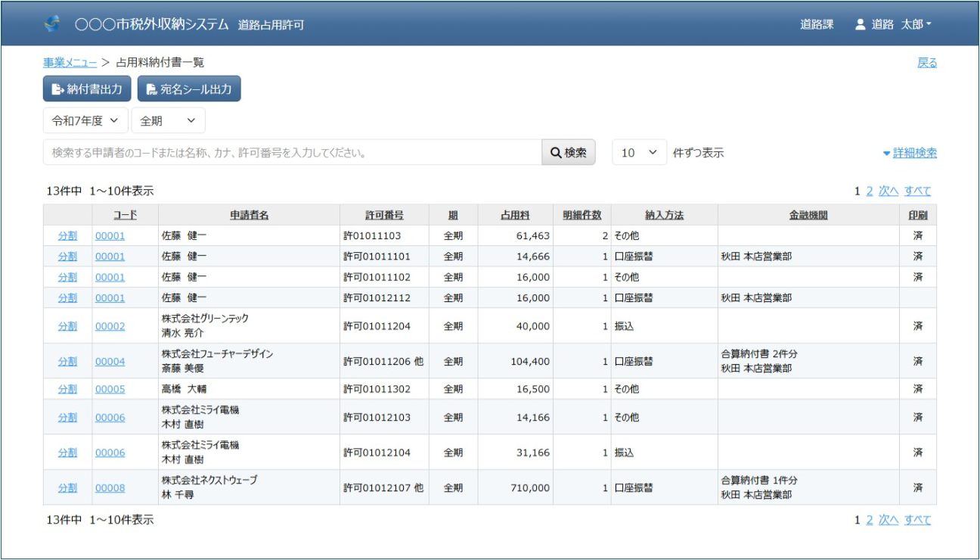Click the system logo icon in header
The height and width of the screenshot is (560, 980).
(x=52, y=24)
